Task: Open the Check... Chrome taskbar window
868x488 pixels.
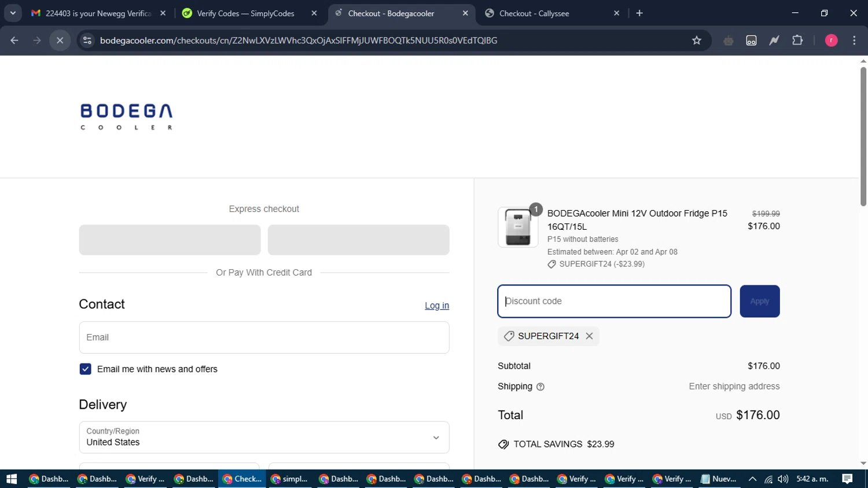Action: (242, 479)
